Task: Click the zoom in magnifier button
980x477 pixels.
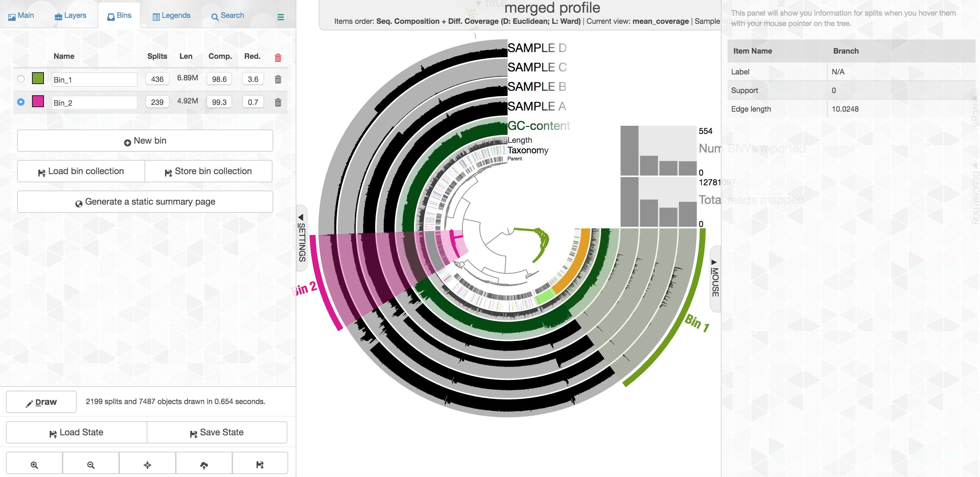Action: coord(34,464)
